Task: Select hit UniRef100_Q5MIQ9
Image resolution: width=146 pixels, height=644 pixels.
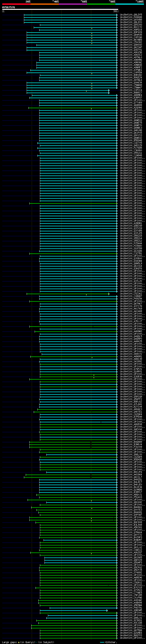Action: [x=131, y=397]
